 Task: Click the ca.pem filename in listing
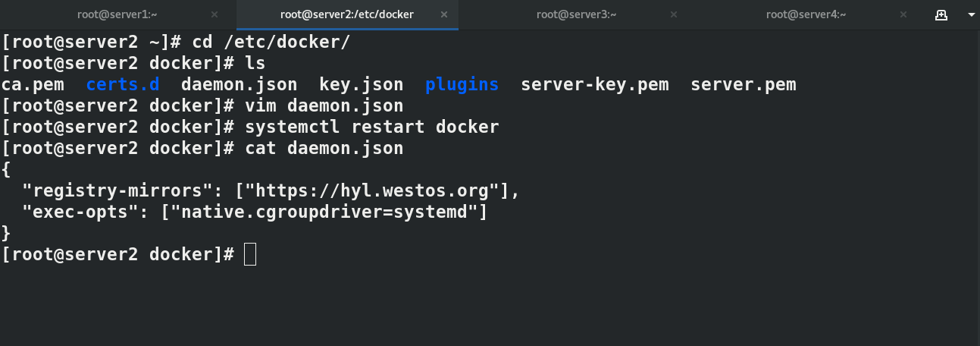click(x=33, y=85)
